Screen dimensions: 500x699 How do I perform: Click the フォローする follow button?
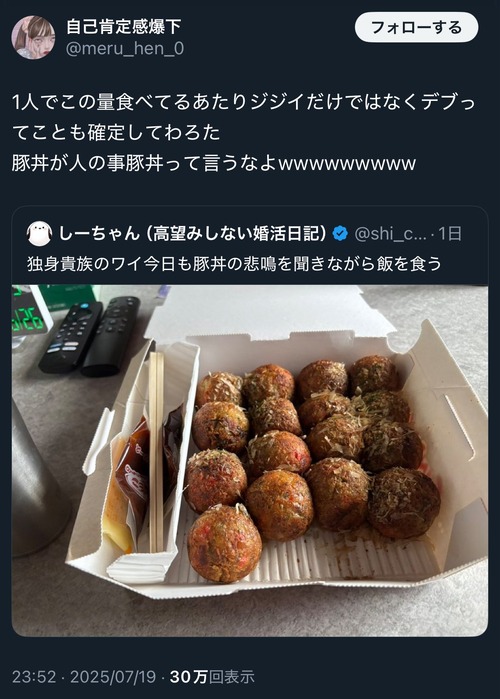pyautogui.click(x=416, y=28)
